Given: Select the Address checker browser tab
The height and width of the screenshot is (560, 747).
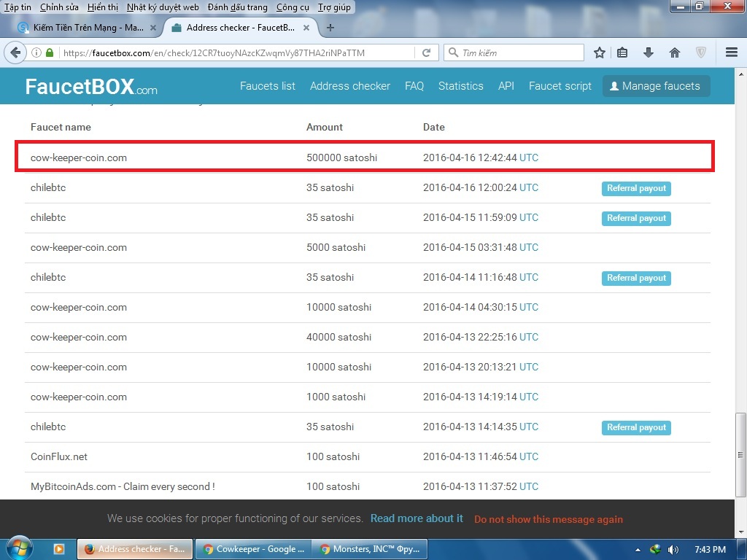Looking at the screenshot, I should pyautogui.click(x=241, y=28).
